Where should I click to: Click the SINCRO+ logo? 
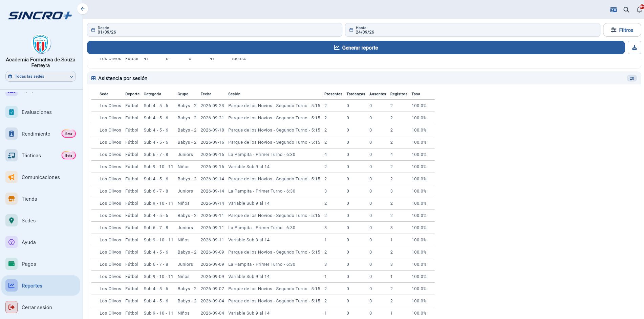(x=40, y=15)
